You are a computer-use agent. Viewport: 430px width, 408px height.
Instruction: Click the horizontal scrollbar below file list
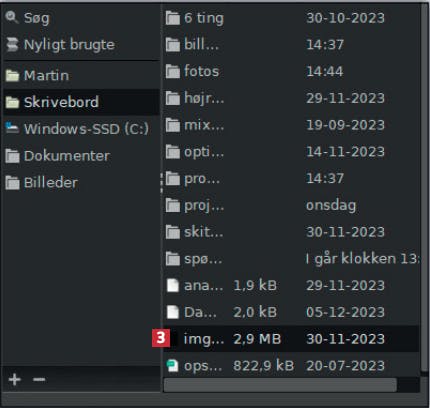(x=280, y=385)
